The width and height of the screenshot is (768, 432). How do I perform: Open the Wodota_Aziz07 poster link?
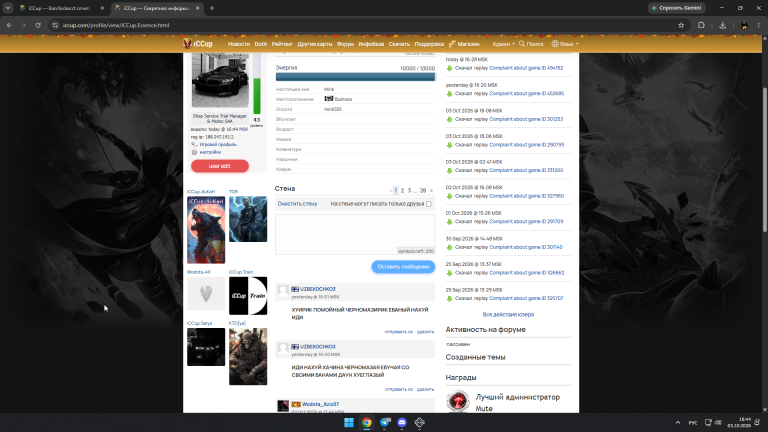coord(320,405)
